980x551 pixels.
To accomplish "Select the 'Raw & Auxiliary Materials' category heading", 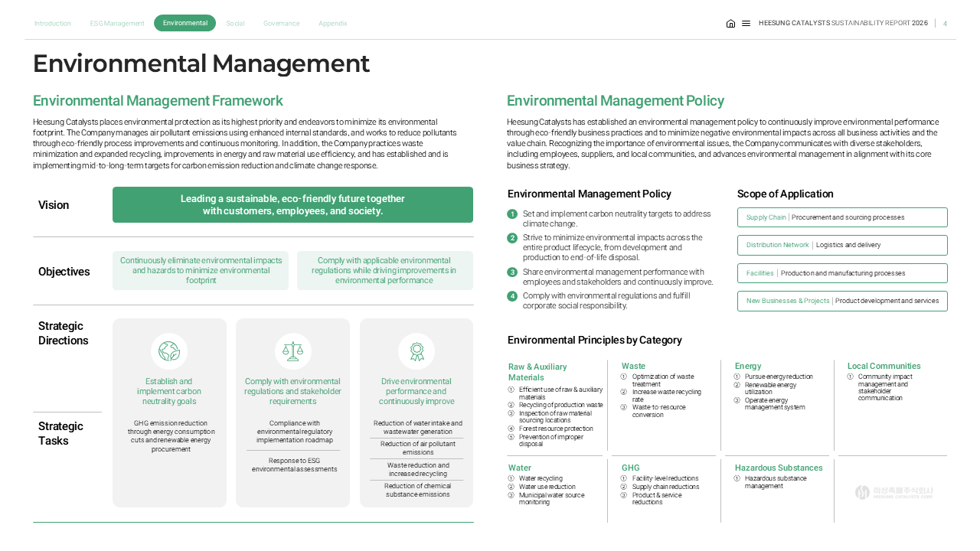I will coord(537,372).
